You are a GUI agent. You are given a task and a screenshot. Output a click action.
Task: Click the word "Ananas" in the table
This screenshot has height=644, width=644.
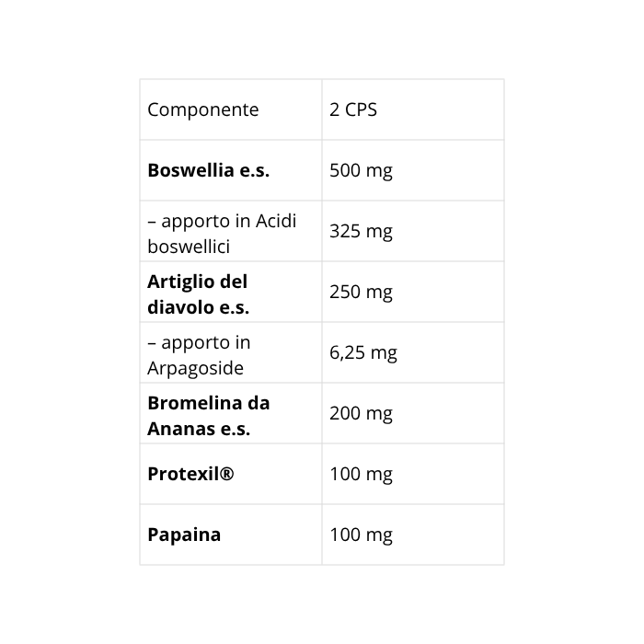point(178,429)
